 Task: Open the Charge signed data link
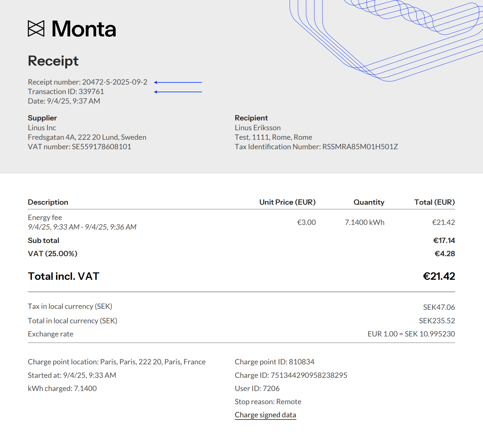pyautogui.click(x=265, y=415)
